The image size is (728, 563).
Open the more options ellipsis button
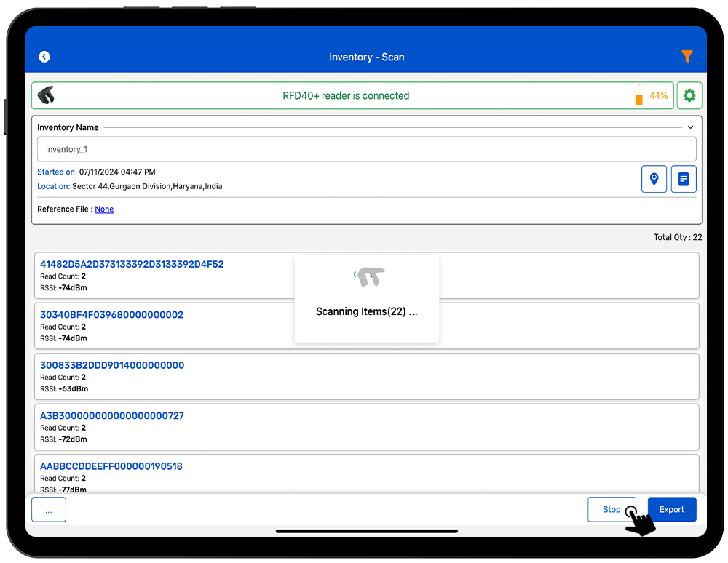tap(49, 510)
